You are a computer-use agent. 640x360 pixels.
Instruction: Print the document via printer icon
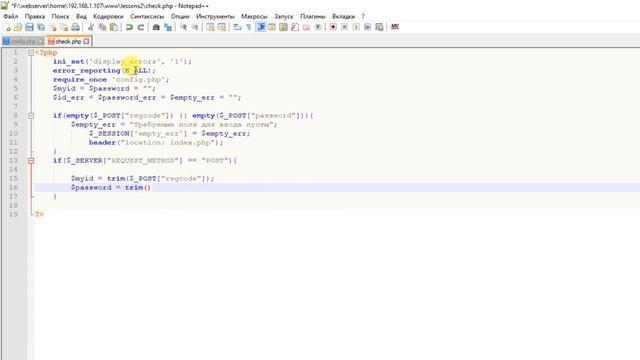pyautogui.click(x=76, y=27)
